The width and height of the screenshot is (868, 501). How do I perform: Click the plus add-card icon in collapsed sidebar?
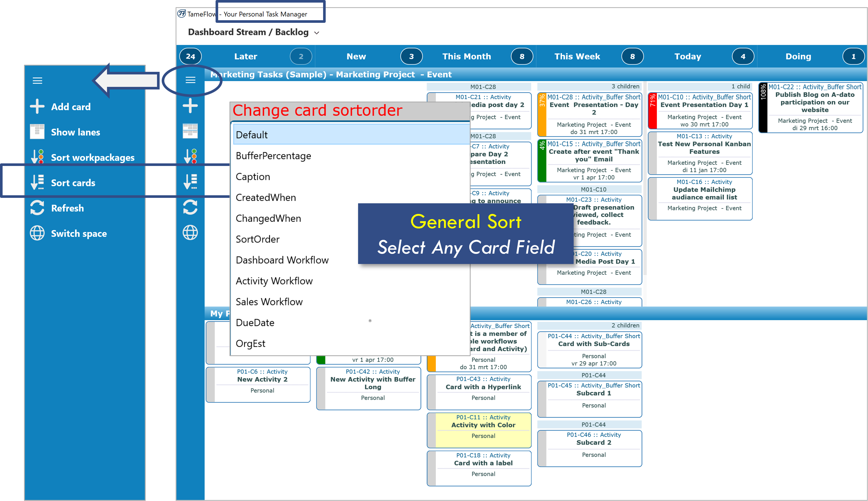tap(190, 106)
